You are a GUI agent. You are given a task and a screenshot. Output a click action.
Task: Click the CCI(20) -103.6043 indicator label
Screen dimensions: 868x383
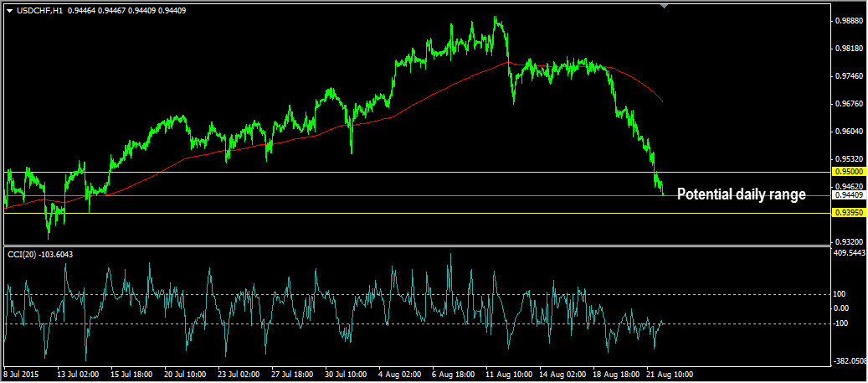pos(40,254)
